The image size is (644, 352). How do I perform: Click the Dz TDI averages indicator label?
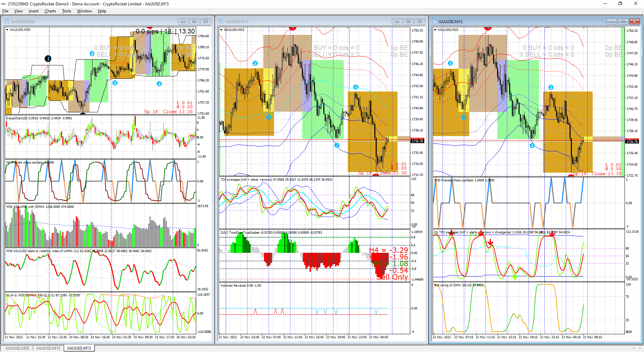pyautogui.click(x=502, y=232)
